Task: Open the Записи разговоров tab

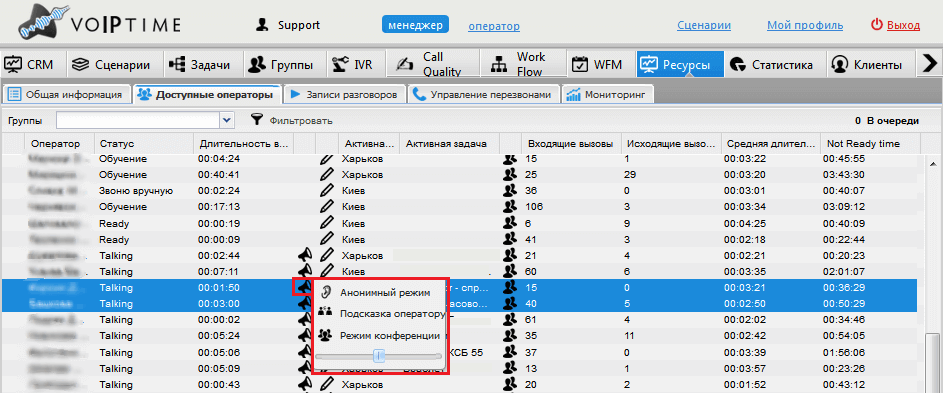Action: click(x=344, y=94)
